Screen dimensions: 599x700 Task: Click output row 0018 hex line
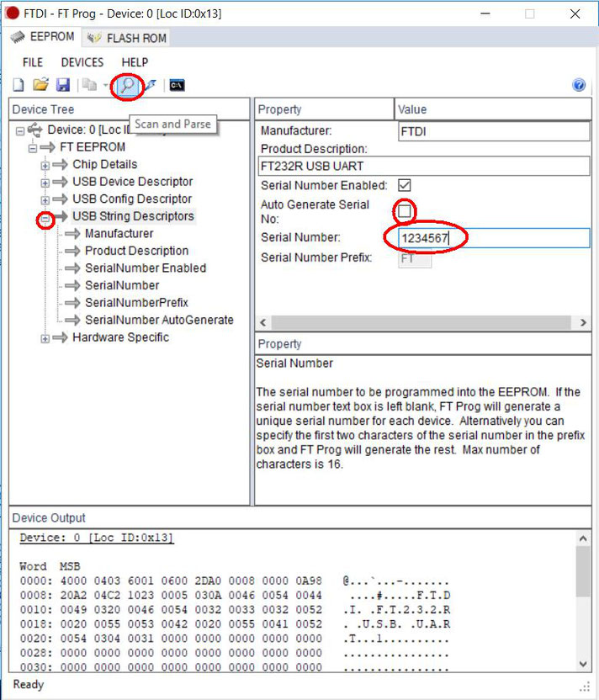[x=236, y=623]
